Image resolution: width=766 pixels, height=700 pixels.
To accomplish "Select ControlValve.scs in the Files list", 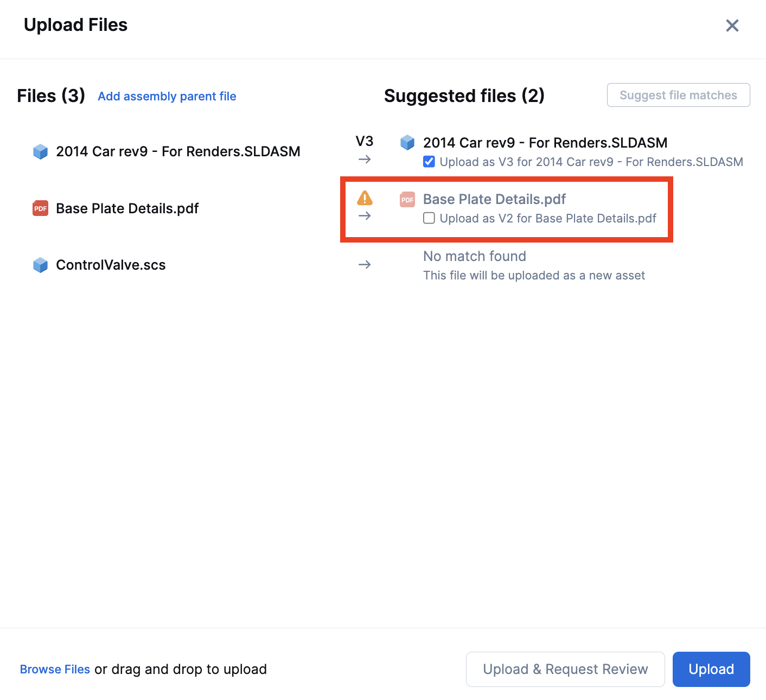I will click(111, 265).
